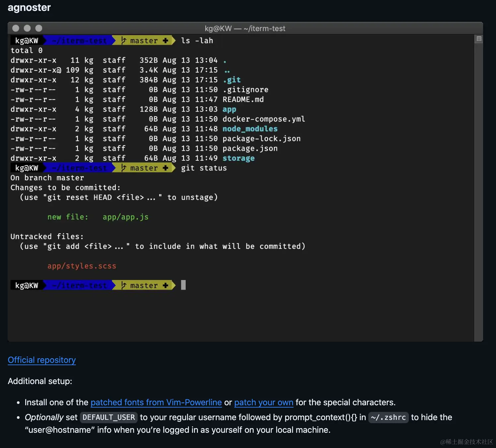Click the "DEFAULT_USER" code snippet
This screenshot has height=448, width=496.
(109, 418)
